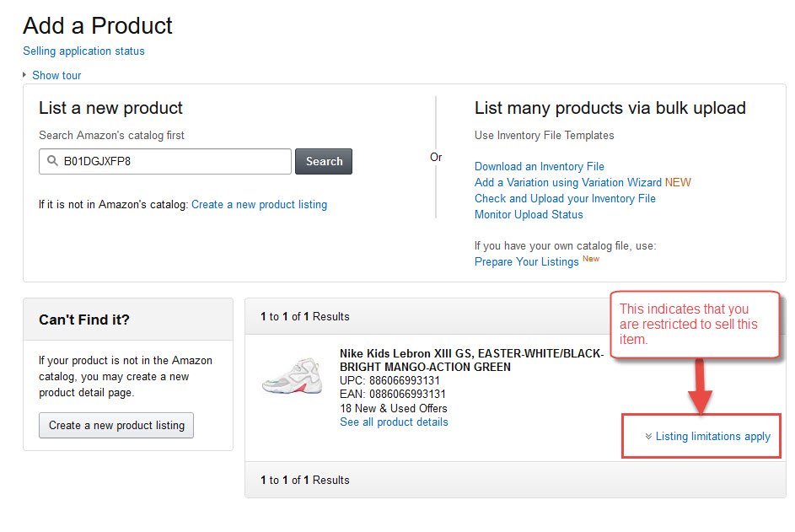795x532 pixels.
Task: Open the Nike Lebron shoe thumbnail
Action: [292, 376]
